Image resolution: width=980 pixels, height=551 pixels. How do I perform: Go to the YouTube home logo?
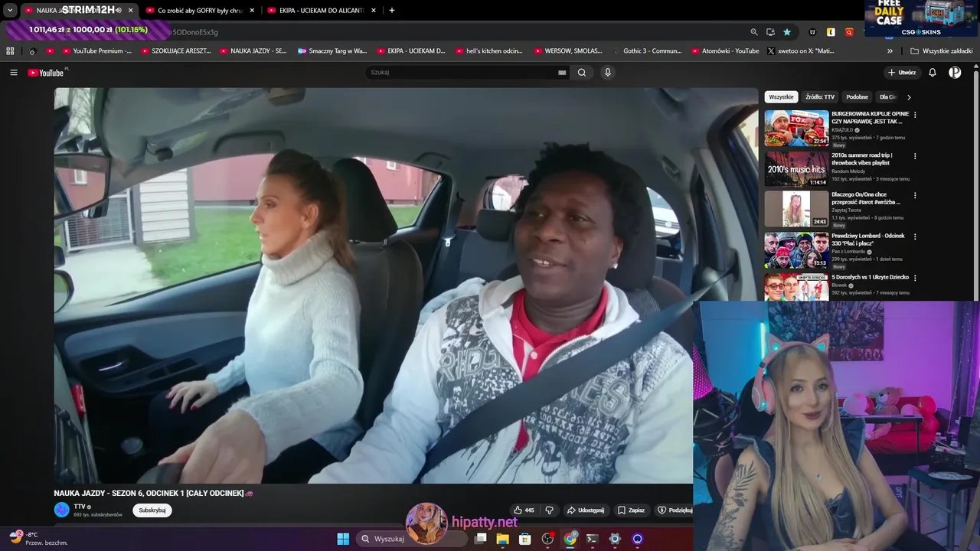(x=46, y=73)
